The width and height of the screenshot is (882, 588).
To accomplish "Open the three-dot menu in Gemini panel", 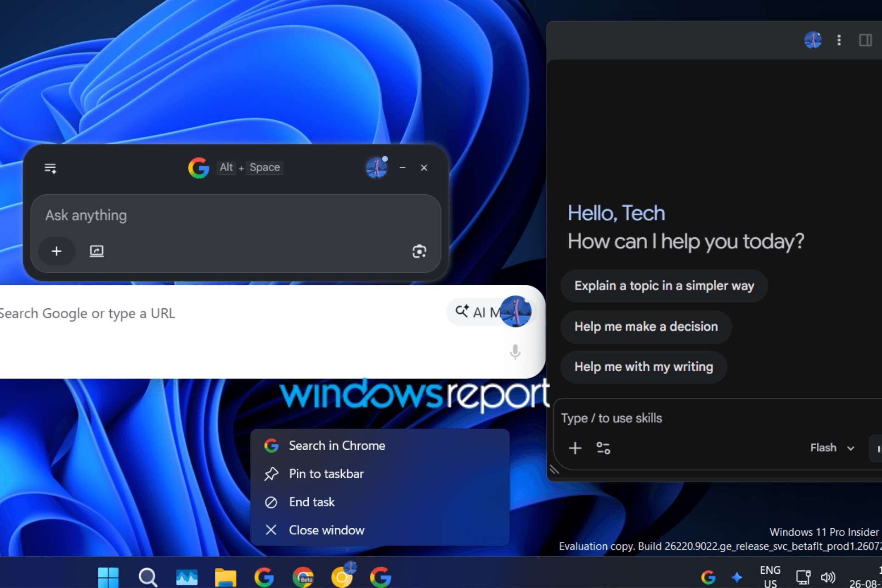I will [839, 40].
